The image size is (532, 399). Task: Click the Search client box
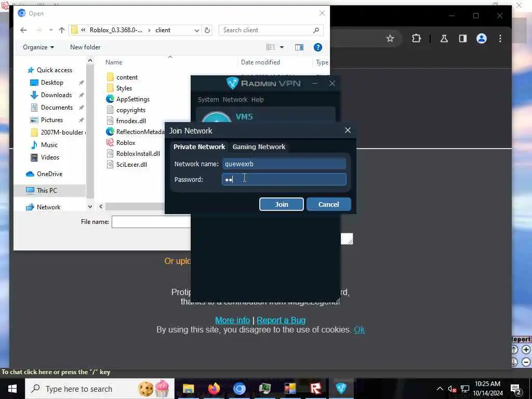click(x=271, y=30)
